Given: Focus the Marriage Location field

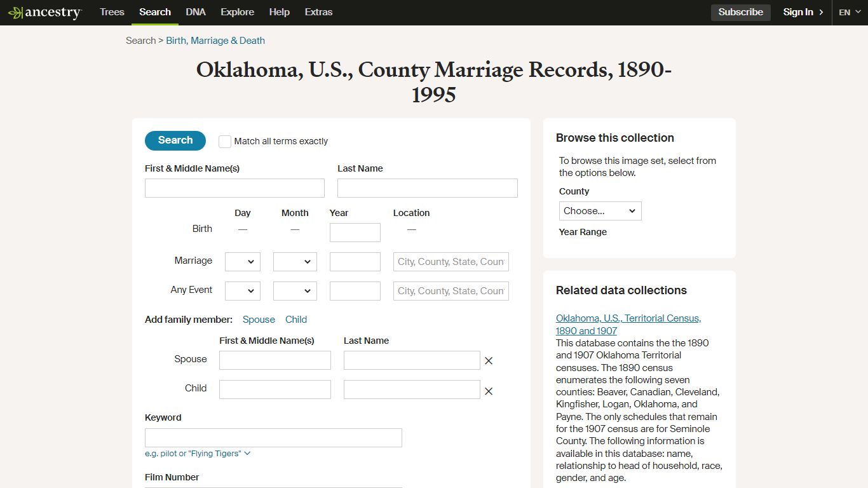Looking at the screenshot, I should click(x=451, y=262).
